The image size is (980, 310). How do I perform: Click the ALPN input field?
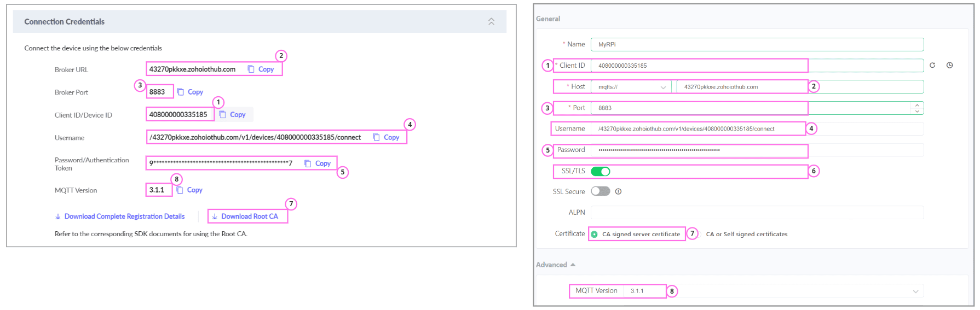click(x=757, y=213)
